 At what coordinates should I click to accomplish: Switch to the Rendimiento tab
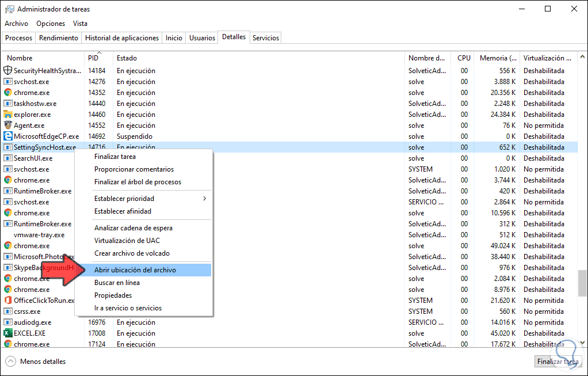coord(59,38)
